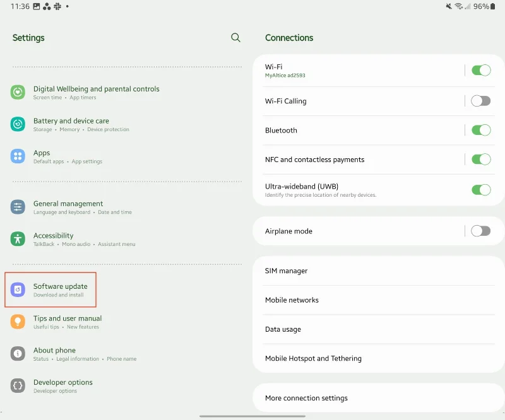
Task: Disable the Bluetooth switch
Action: coord(481,130)
